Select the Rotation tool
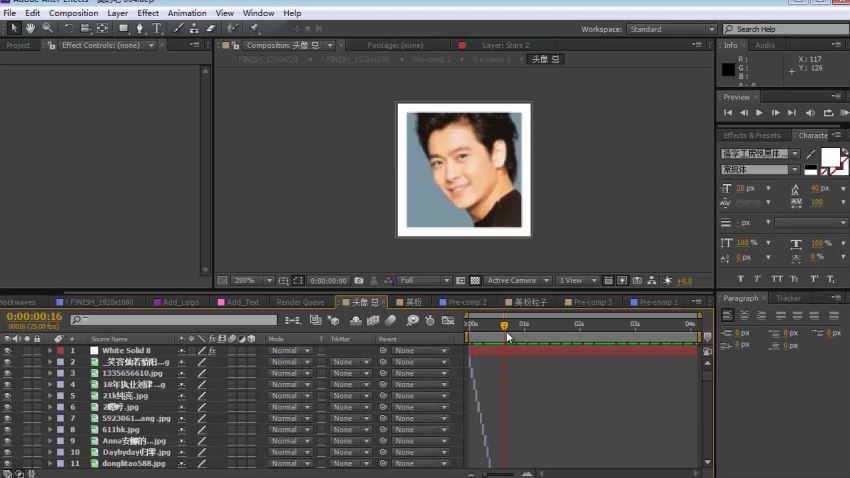 coord(68,28)
